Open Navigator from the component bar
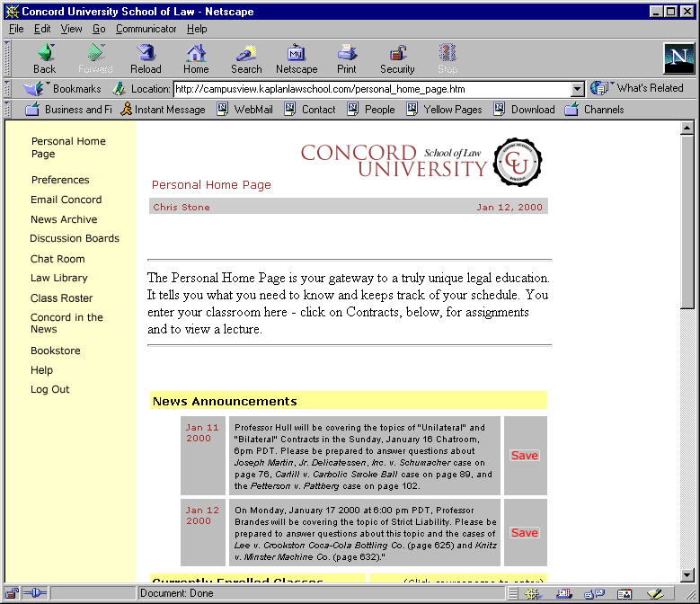Image resolution: width=700 pixels, height=604 pixels. point(533,594)
